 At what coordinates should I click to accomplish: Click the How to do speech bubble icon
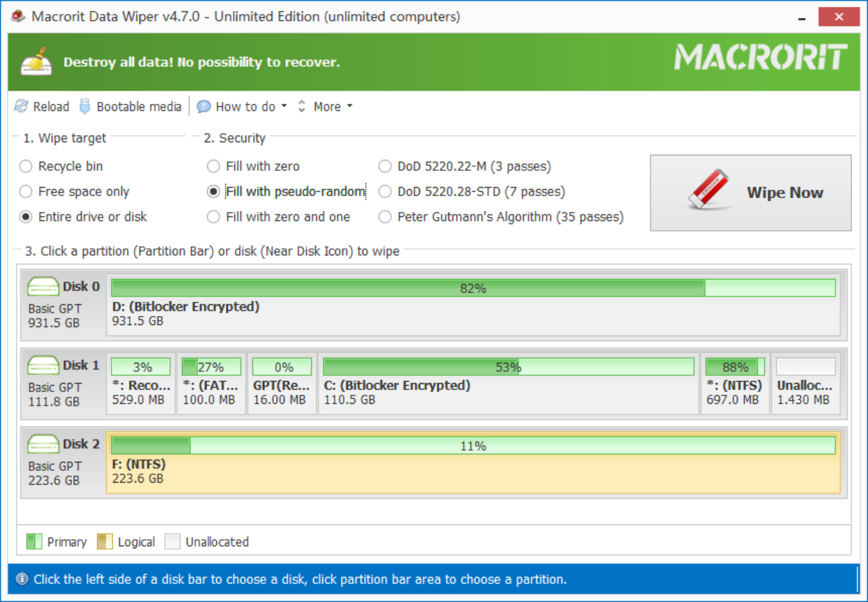pos(204,107)
